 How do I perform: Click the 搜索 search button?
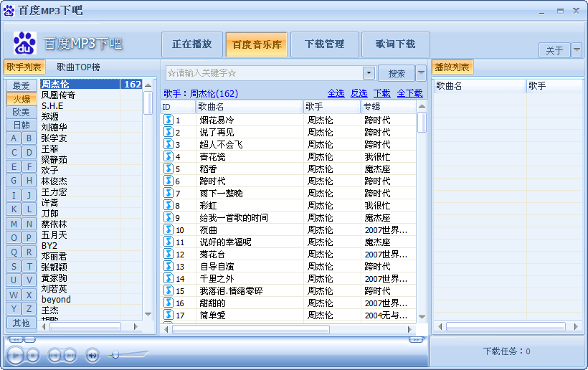click(397, 73)
